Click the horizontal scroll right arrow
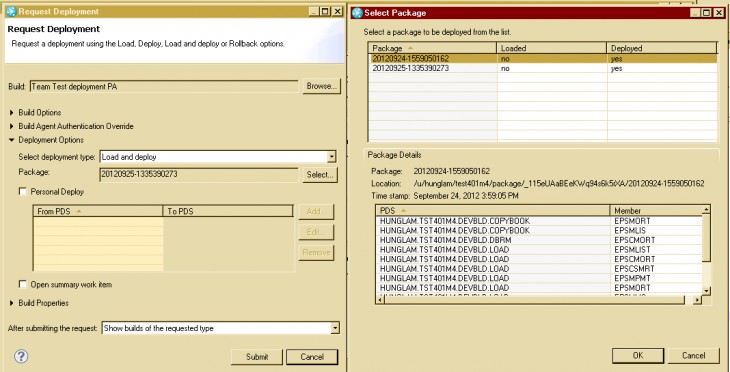 click(697, 300)
